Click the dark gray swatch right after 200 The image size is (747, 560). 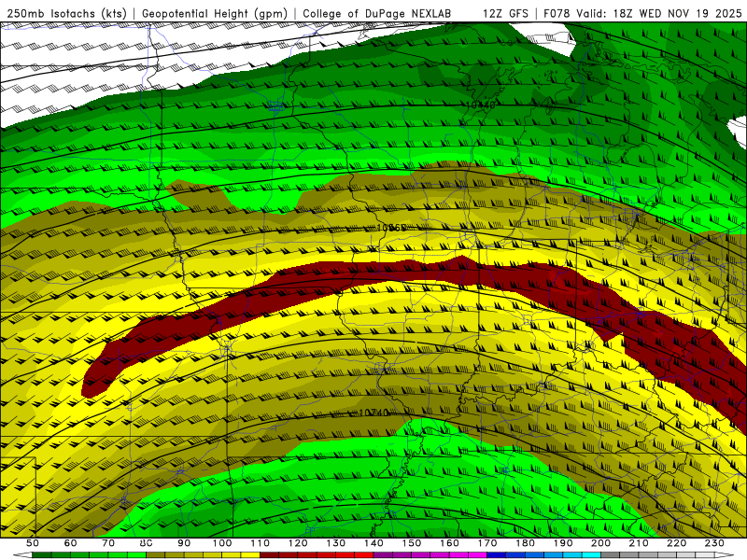tap(611, 555)
